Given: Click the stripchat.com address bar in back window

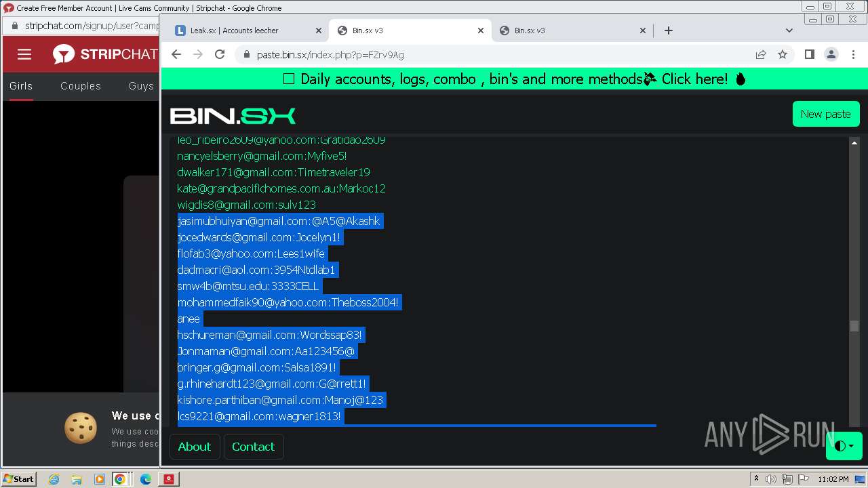Looking at the screenshot, I should (92, 26).
